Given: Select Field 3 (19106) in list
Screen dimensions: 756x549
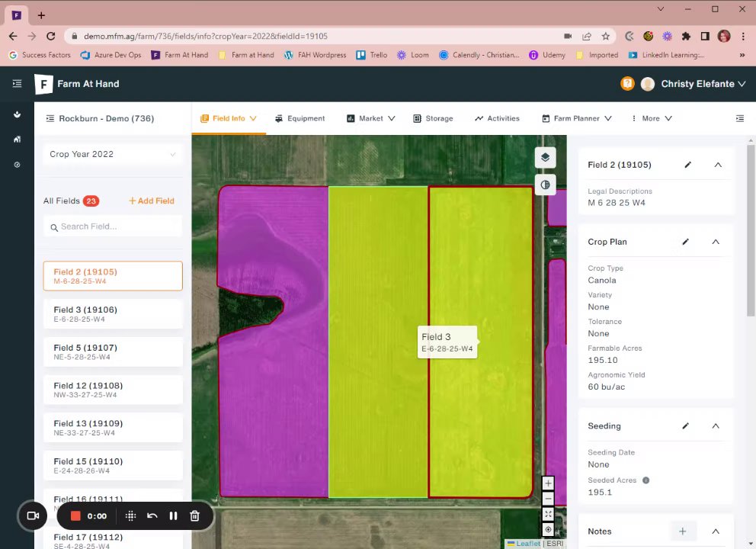Looking at the screenshot, I should [113, 314].
